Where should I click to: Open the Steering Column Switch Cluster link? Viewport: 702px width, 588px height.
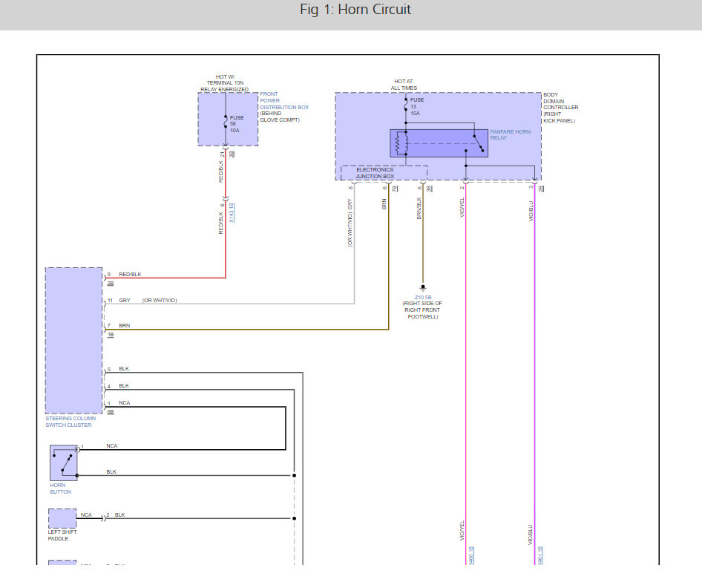[70, 422]
